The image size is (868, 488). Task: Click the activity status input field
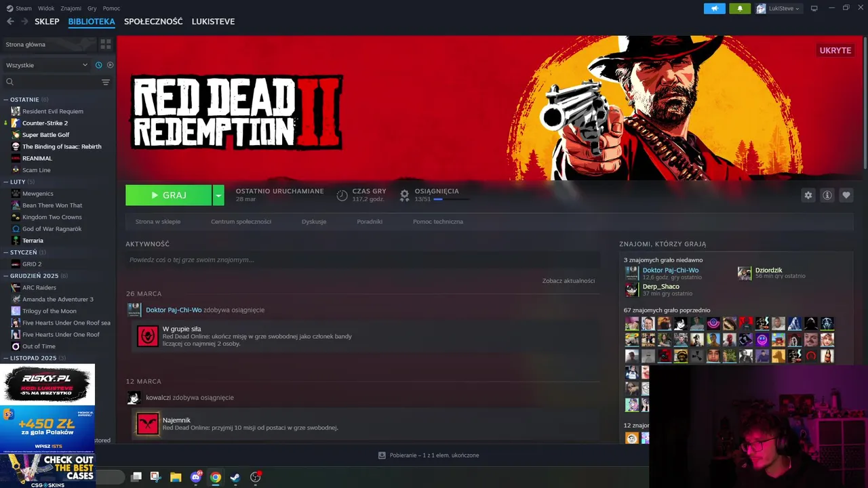363,260
